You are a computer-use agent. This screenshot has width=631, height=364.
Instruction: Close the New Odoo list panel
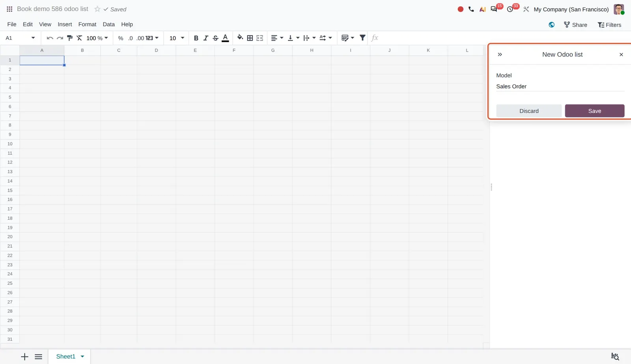click(621, 54)
